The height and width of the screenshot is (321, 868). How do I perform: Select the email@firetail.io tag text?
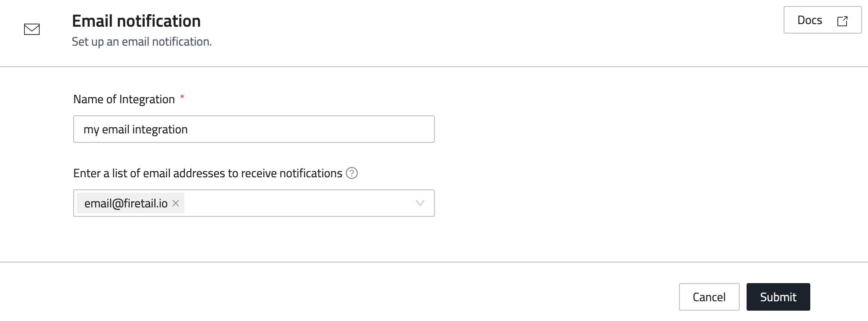(126, 204)
